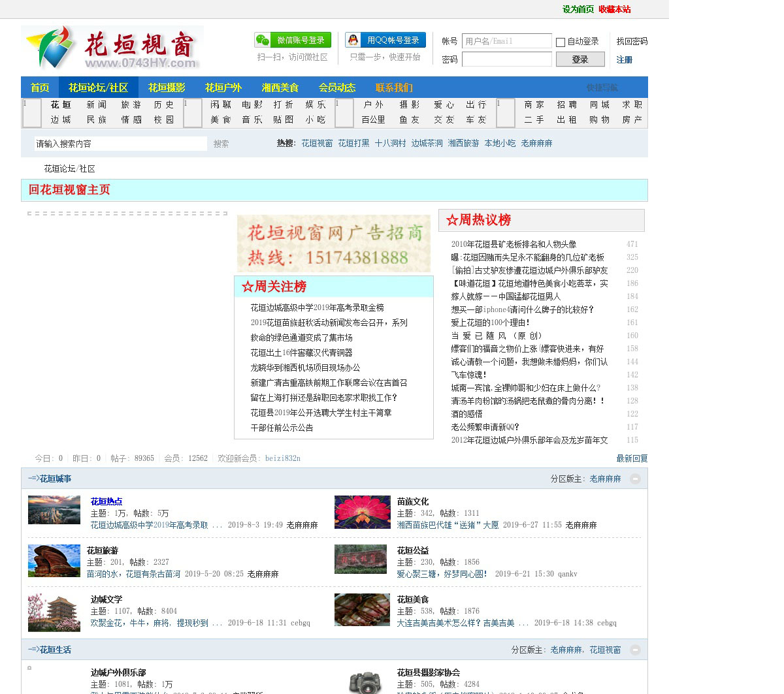Open the 快捷导航 dropdown
Viewport: 784px width, 694px height.
coord(602,87)
